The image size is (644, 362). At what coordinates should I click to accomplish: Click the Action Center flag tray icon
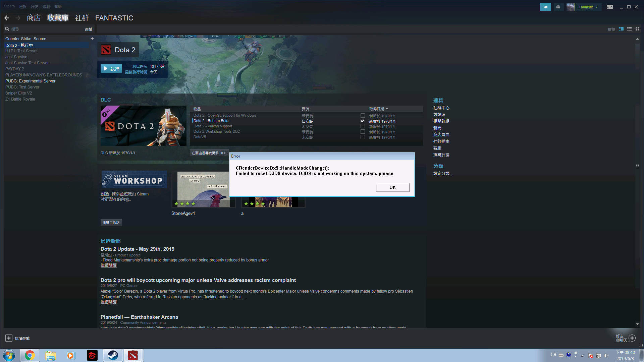tap(590, 356)
